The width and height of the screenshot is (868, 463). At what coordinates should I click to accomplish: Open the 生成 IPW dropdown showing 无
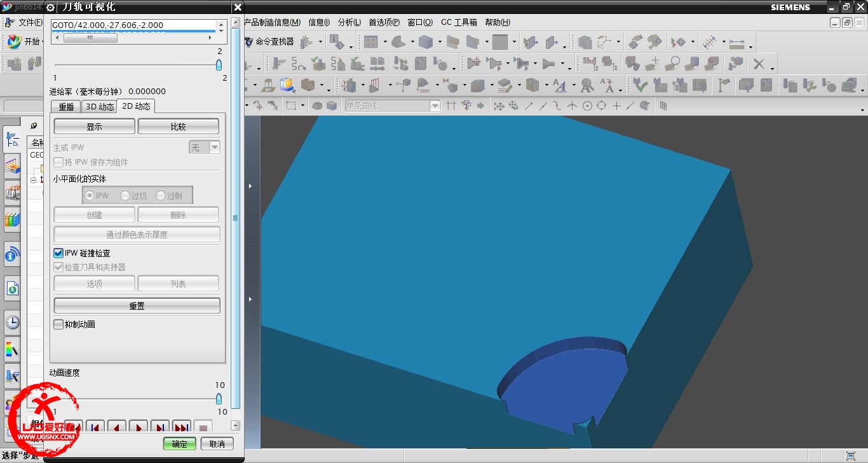click(x=205, y=148)
